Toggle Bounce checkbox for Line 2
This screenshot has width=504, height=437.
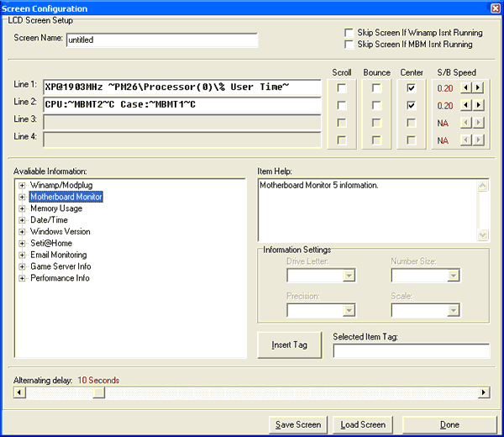pos(376,105)
